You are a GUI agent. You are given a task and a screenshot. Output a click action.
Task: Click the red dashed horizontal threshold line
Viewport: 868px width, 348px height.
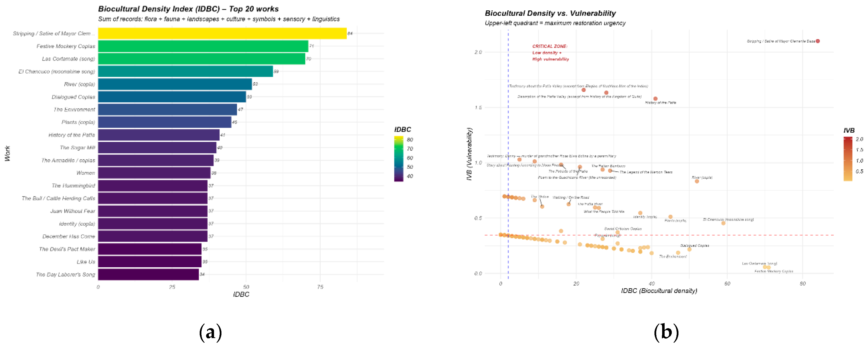coord(659,235)
